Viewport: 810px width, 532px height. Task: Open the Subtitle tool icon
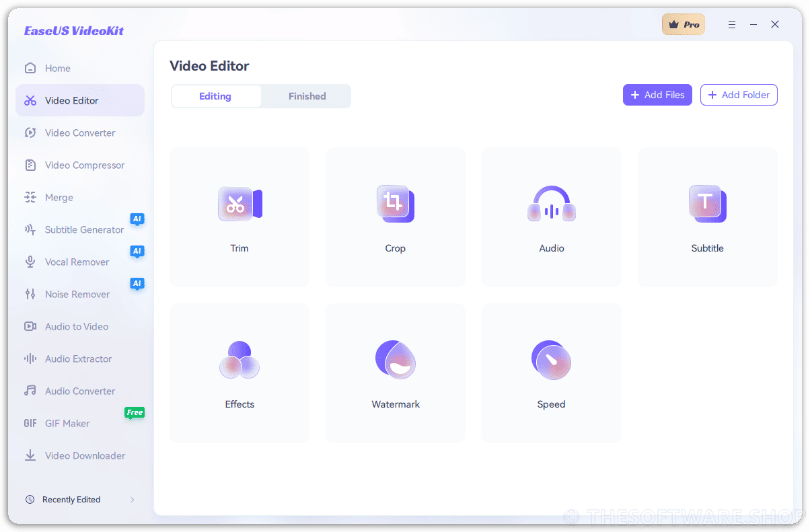708,204
